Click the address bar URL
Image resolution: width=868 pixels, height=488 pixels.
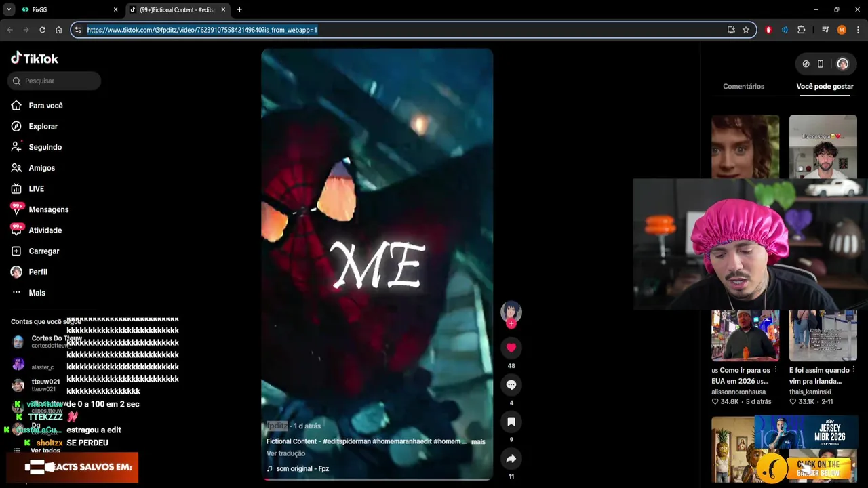coord(202,30)
